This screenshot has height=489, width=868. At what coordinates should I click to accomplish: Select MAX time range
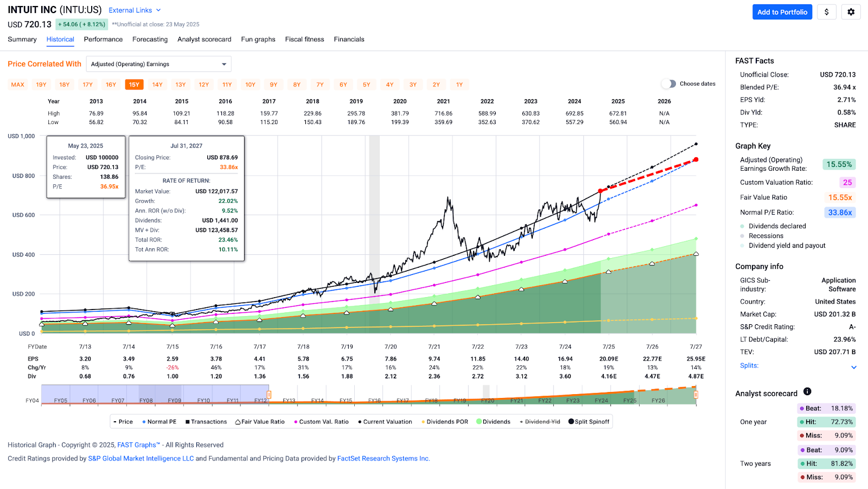tap(18, 85)
